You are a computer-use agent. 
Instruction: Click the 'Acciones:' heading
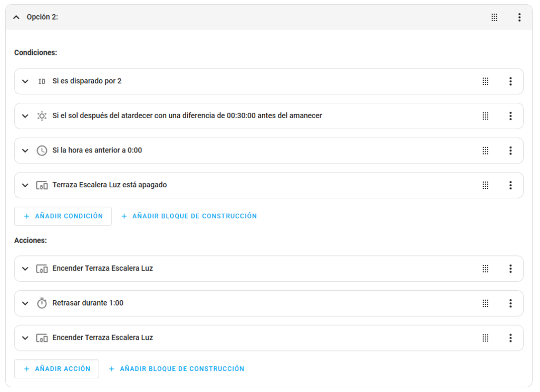coord(30,241)
